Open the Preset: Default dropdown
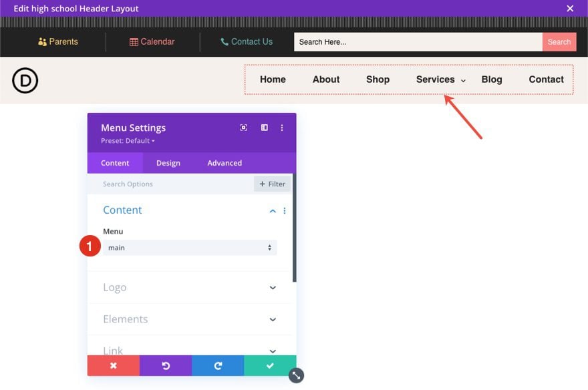 pyautogui.click(x=128, y=141)
